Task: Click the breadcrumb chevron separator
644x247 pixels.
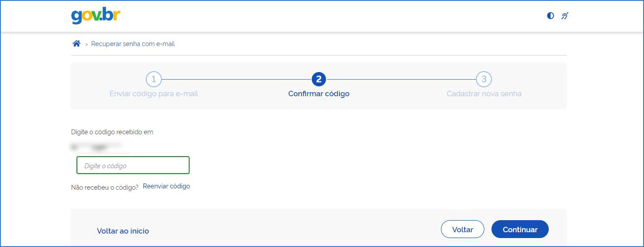Action: coord(86,44)
